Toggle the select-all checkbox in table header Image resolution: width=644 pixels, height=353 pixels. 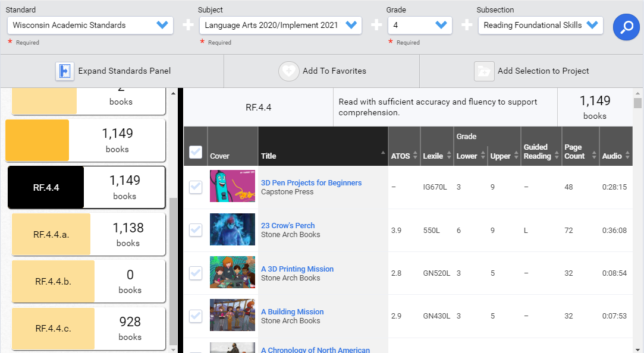click(196, 152)
